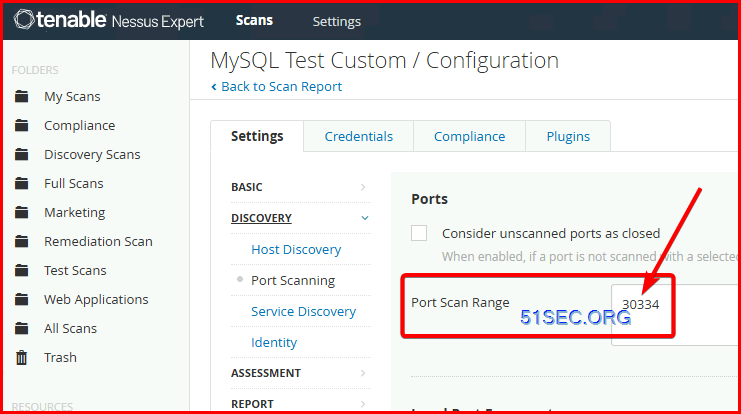Go back via Back to Scan Report link
Image resolution: width=741 pixels, height=414 pixels.
(281, 86)
